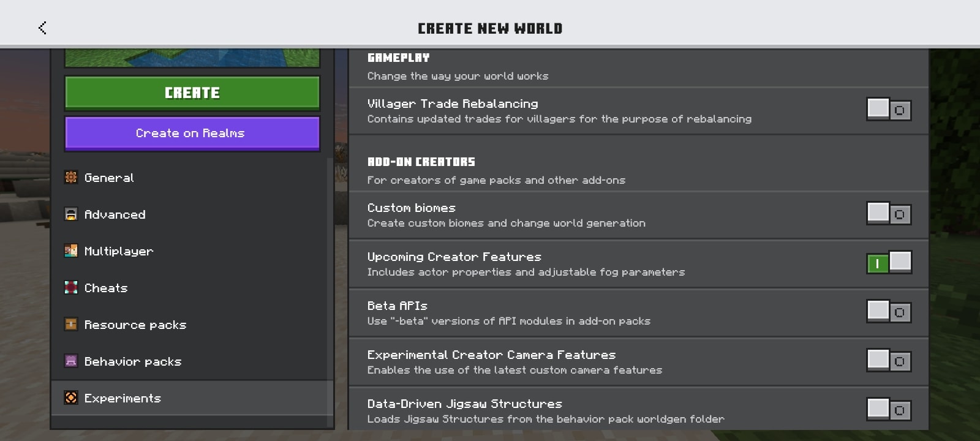Click the green Create button
Viewport: 980px width, 441px height.
192,93
